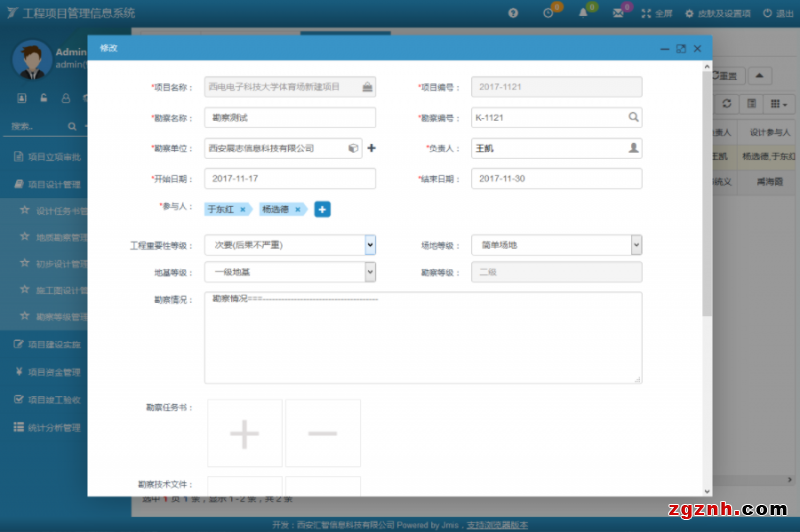This screenshot has height=532, width=800.
Task: Click the help question mark icon
Action: [x=513, y=13]
